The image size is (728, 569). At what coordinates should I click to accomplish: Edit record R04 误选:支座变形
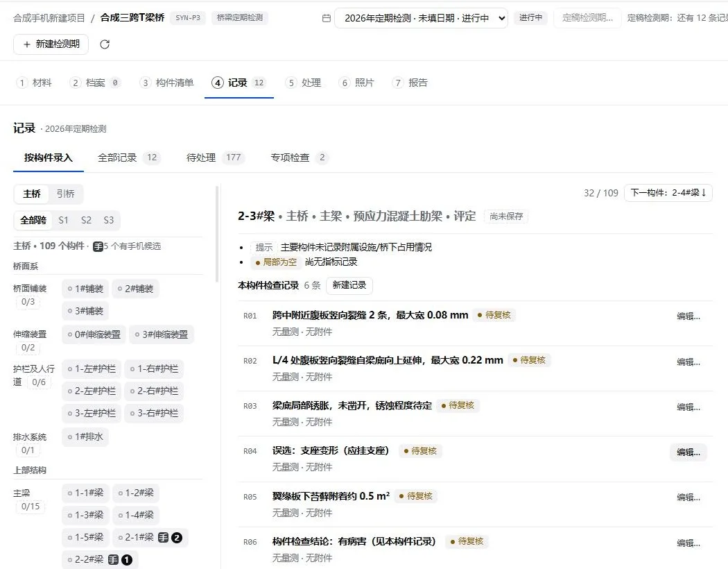688,452
